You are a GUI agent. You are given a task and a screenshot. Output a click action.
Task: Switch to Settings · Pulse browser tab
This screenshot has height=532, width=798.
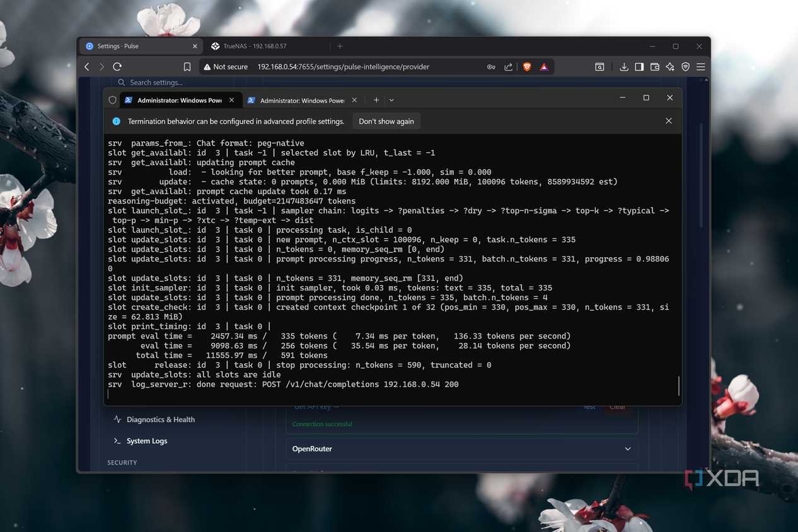[x=141, y=46]
